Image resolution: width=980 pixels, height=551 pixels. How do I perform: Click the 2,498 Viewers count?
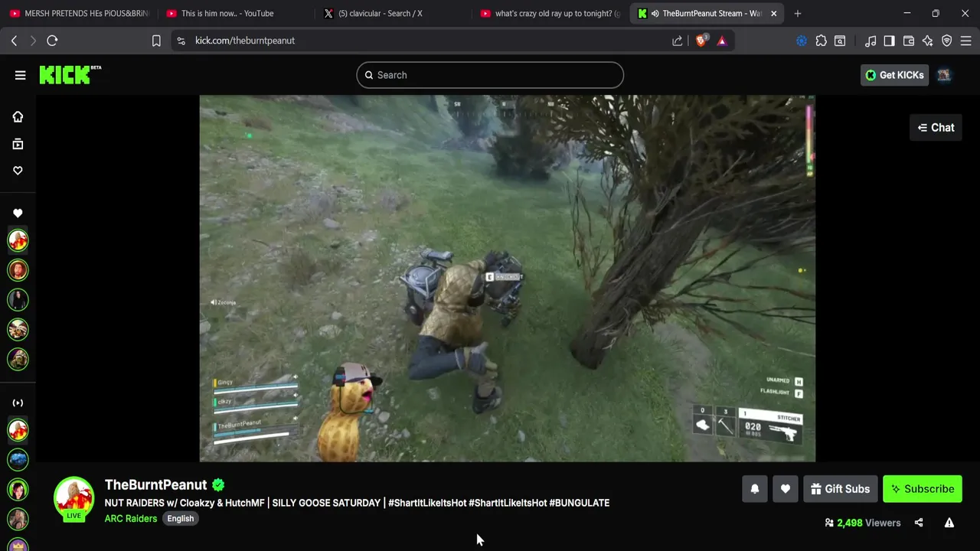click(862, 523)
